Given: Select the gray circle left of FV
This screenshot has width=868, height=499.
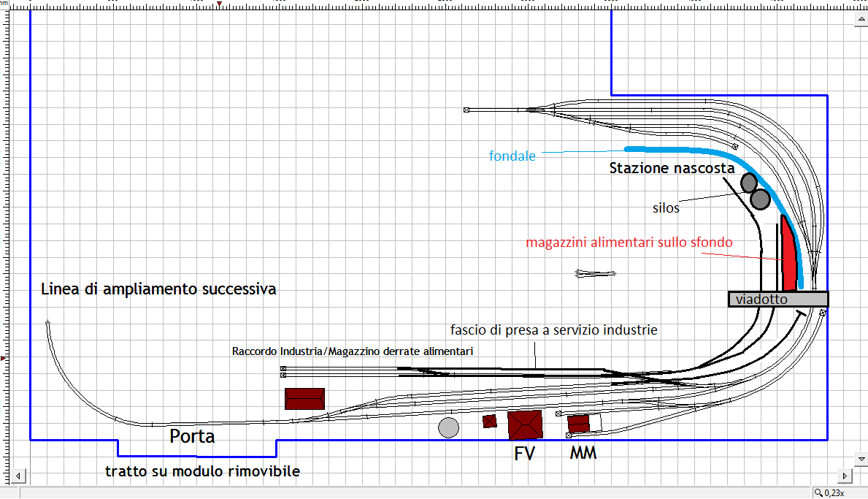Looking at the screenshot, I should click(448, 427).
